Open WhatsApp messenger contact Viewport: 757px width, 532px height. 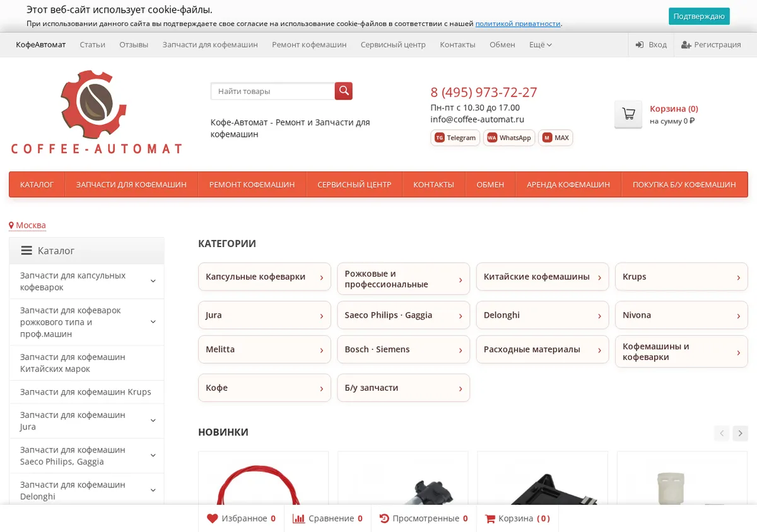click(509, 137)
